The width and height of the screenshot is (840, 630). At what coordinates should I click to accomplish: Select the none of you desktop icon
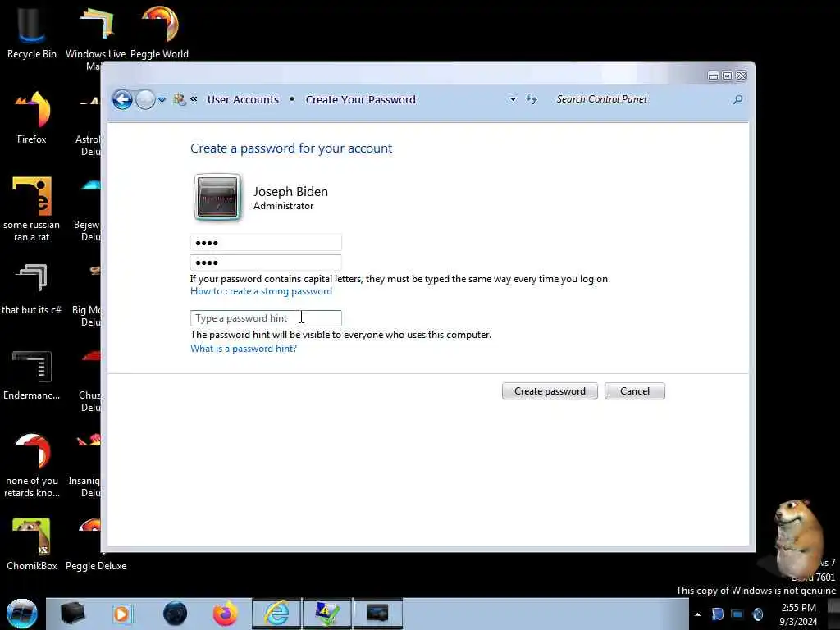[x=32, y=466]
